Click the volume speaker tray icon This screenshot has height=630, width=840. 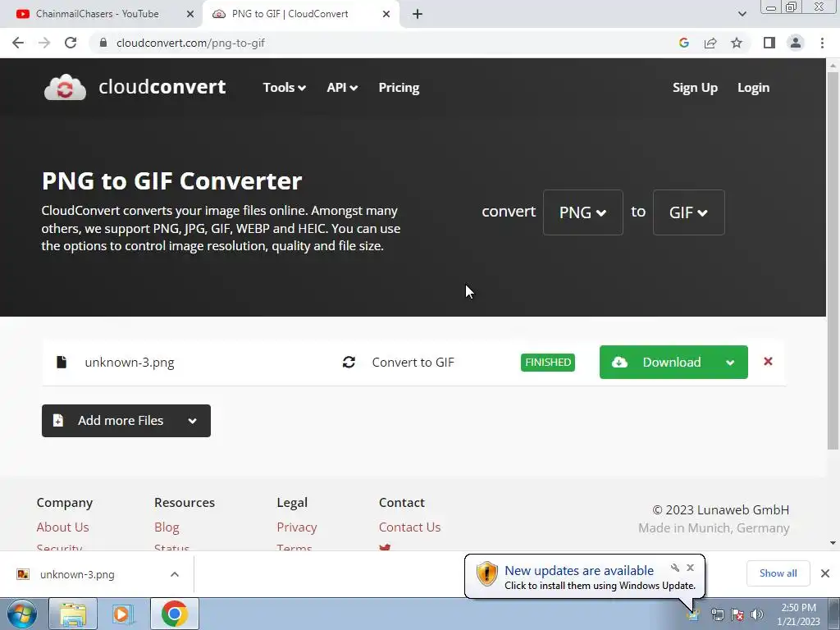[x=757, y=614]
